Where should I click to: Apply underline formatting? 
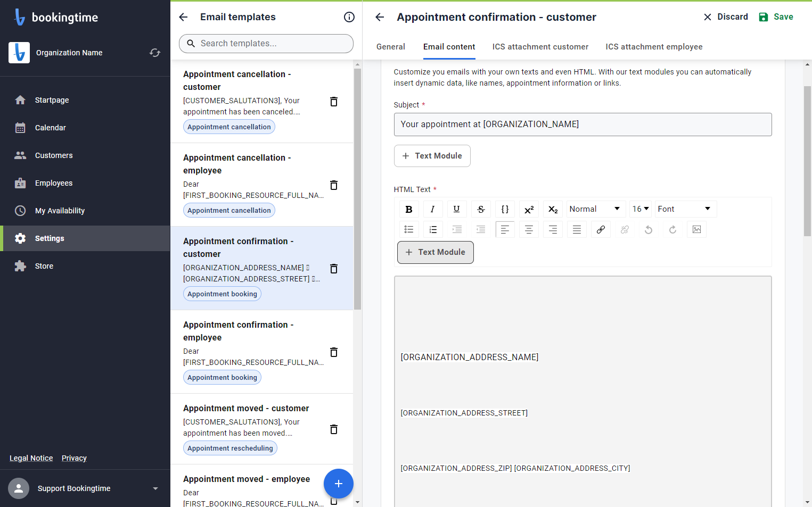457,209
